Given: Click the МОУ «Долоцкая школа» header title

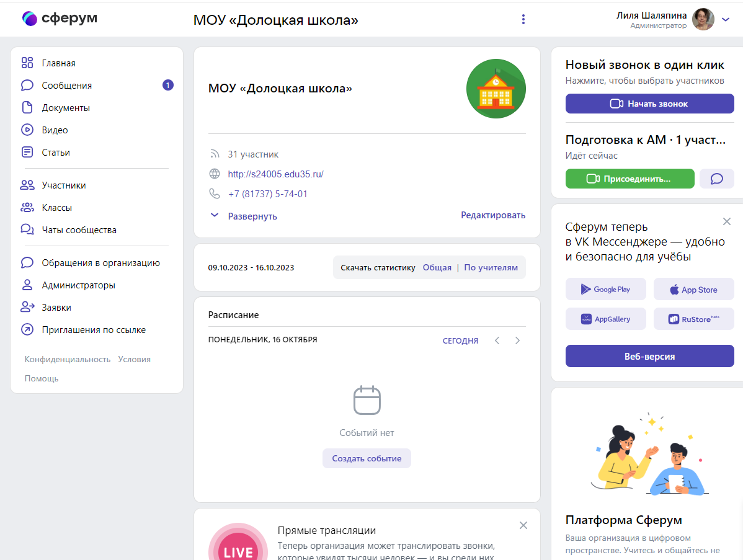Looking at the screenshot, I should pos(275,20).
